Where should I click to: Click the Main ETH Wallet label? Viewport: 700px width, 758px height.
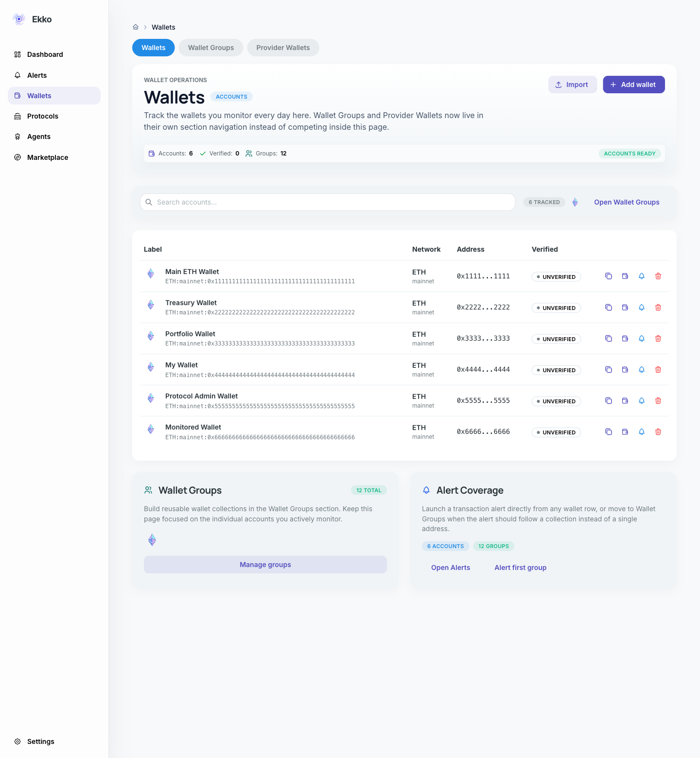(192, 272)
